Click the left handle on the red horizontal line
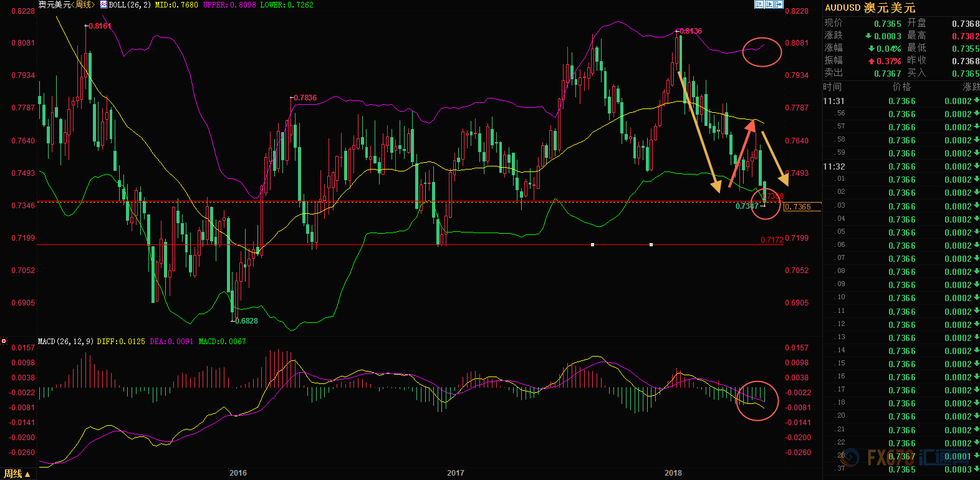The width and height of the screenshot is (980, 480). click(x=592, y=244)
